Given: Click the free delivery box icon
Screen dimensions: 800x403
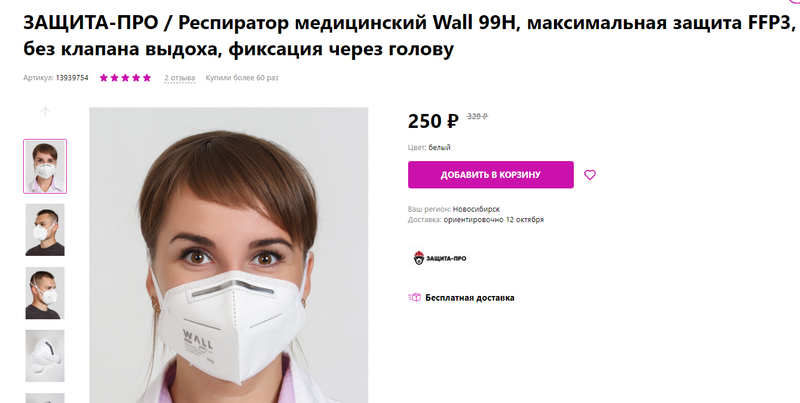Looking at the screenshot, I should [414, 297].
